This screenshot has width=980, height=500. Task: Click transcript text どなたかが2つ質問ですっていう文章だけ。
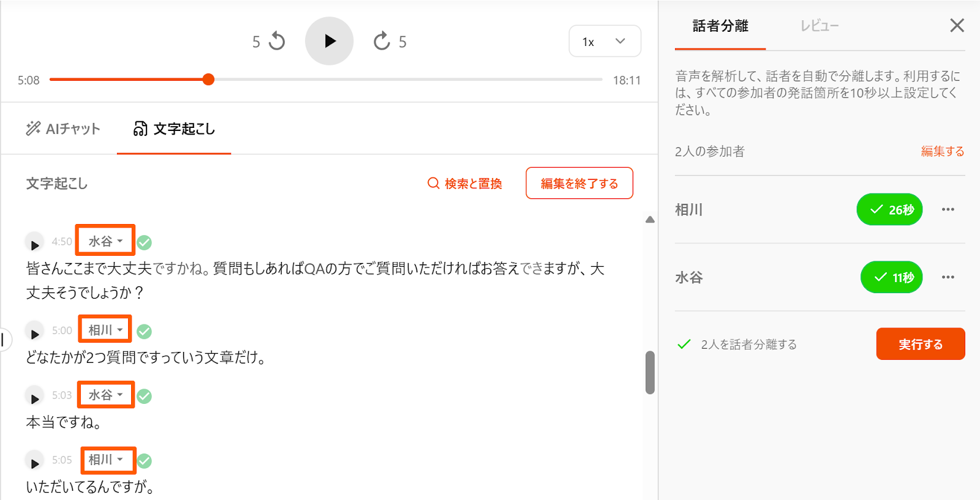(146, 357)
